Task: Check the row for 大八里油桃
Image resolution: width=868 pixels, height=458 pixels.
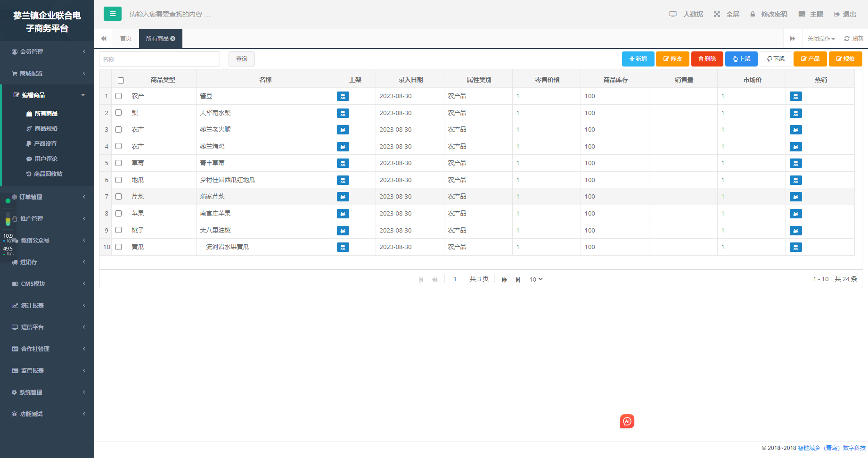Action: pyautogui.click(x=119, y=230)
